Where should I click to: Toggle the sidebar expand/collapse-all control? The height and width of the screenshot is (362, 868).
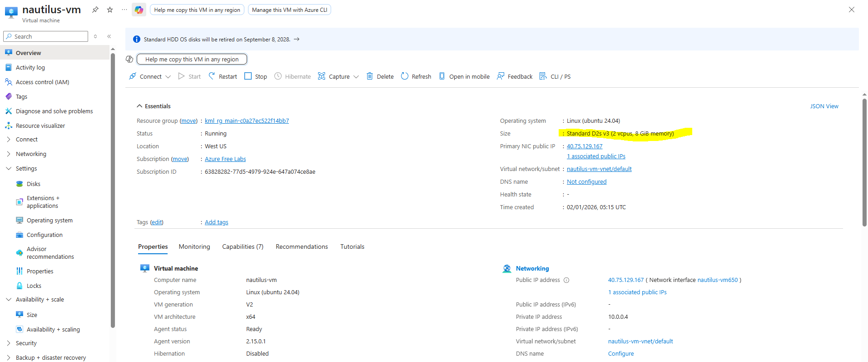[95, 36]
